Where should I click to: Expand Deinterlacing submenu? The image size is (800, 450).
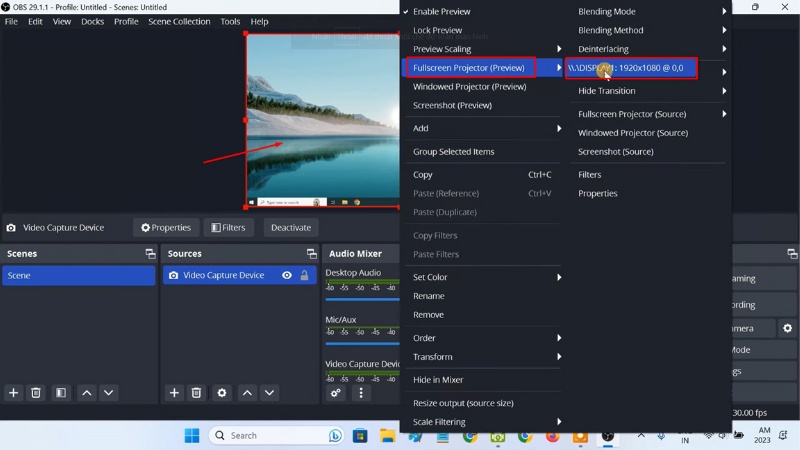click(x=648, y=49)
